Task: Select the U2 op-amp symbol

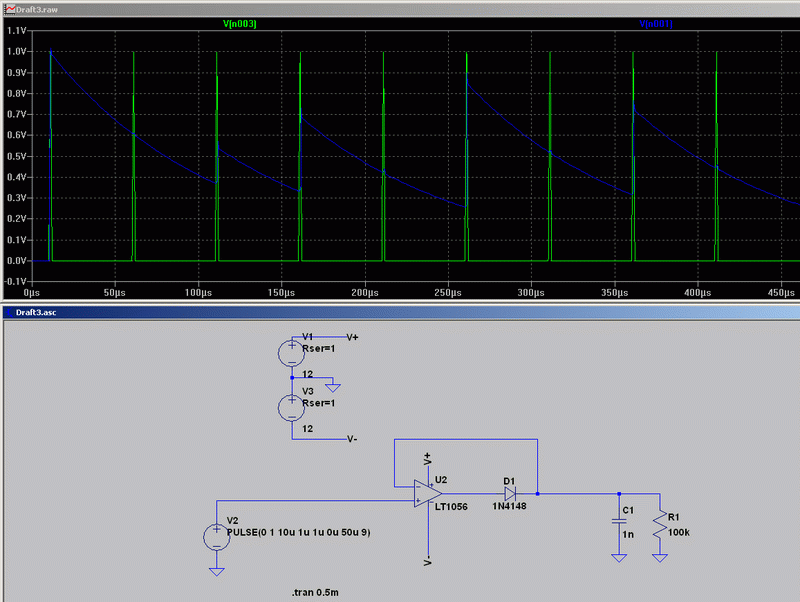Action: coord(428,493)
